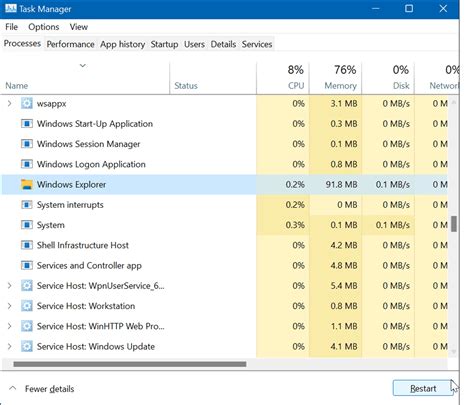The height and width of the screenshot is (405, 474).
Task: Switch to the Performance tab
Action: pyautogui.click(x=70, y=44)
